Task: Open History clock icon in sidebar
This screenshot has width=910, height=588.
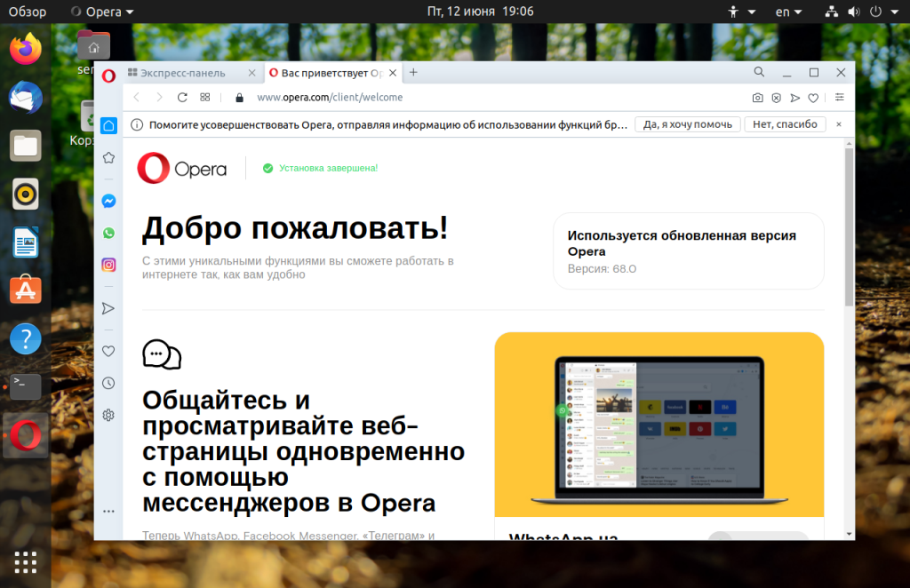Action: (108, 383)
